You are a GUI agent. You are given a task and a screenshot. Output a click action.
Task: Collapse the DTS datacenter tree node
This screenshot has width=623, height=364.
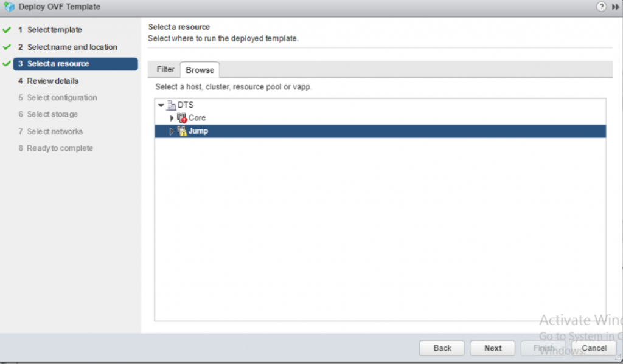[161, 105]
